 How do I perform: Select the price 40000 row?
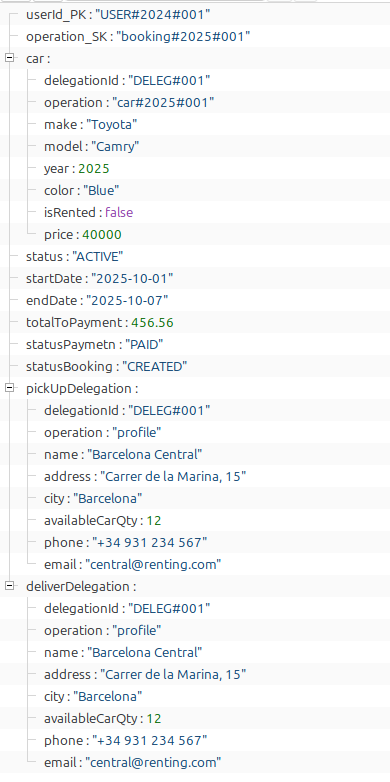pyautogui.click(x=195, y=234)
